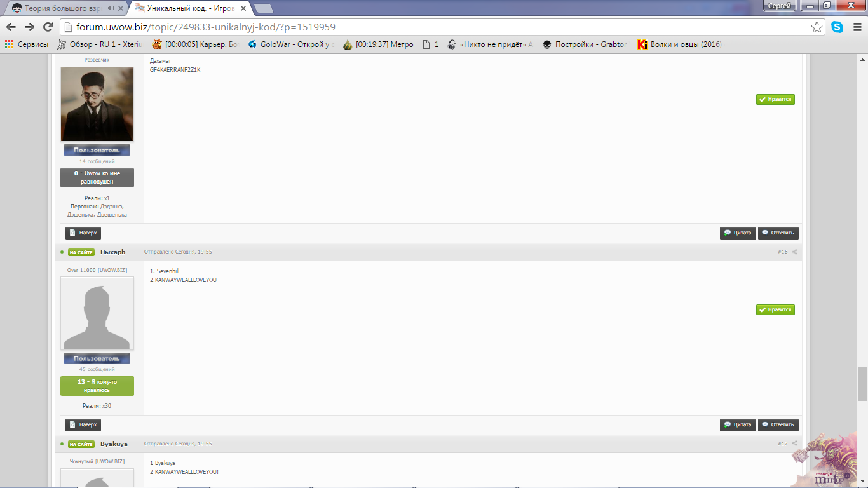Viewport: 868px width, 488px height.
Task: Click text 1. Sevenhill
Action: pos(165,271)
